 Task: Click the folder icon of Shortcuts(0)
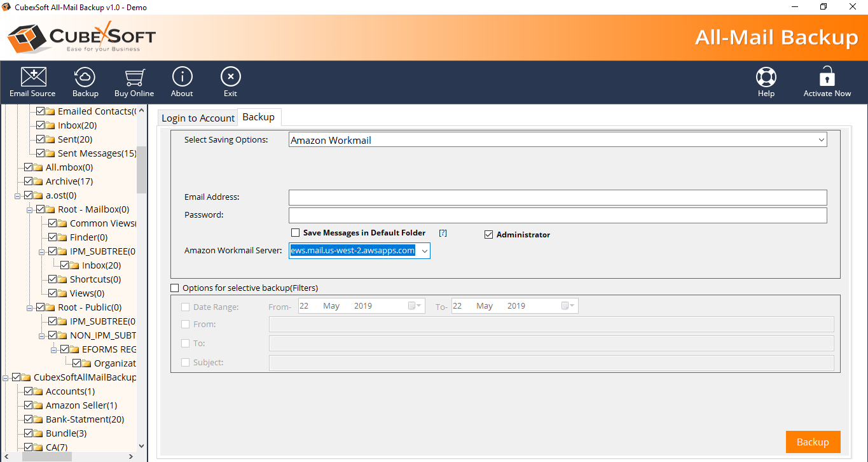(x=63, y=279)
